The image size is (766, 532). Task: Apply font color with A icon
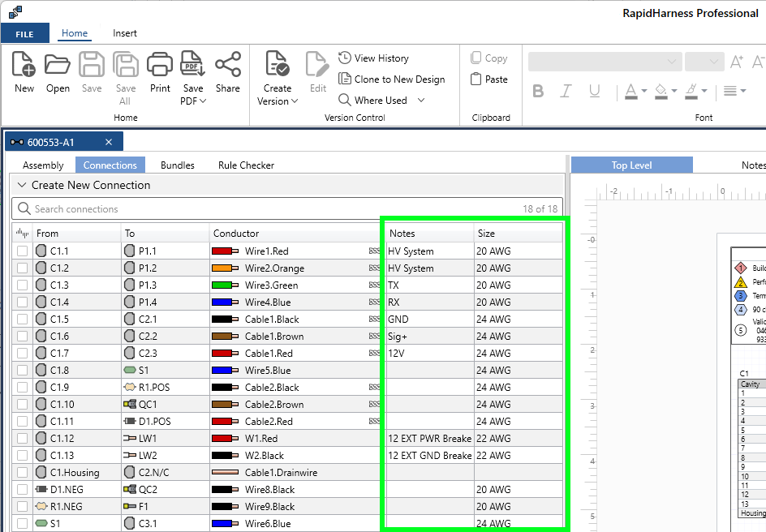coord(631,91)
